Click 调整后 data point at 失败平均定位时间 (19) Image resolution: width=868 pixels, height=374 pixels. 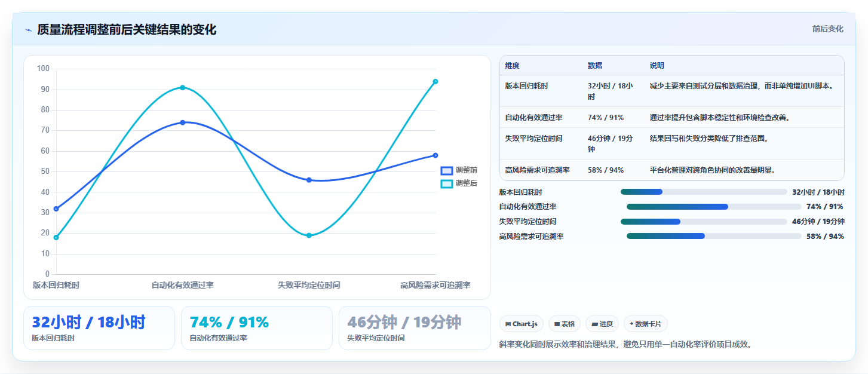(309, 235)
